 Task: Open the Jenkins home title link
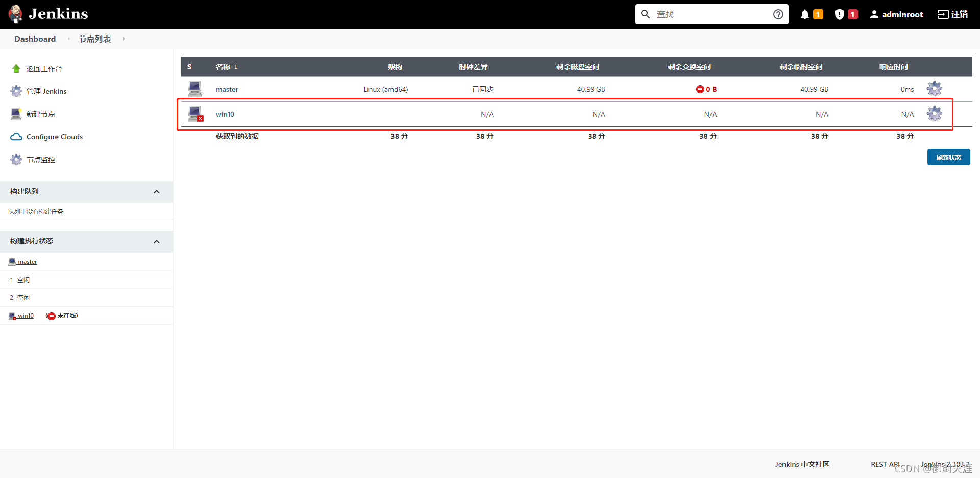point(58,14)
